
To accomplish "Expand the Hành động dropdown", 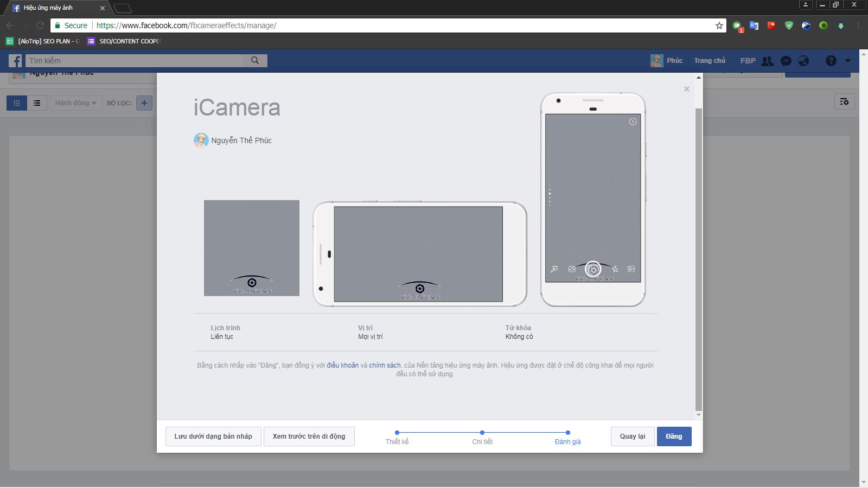I will coord(75,103).
